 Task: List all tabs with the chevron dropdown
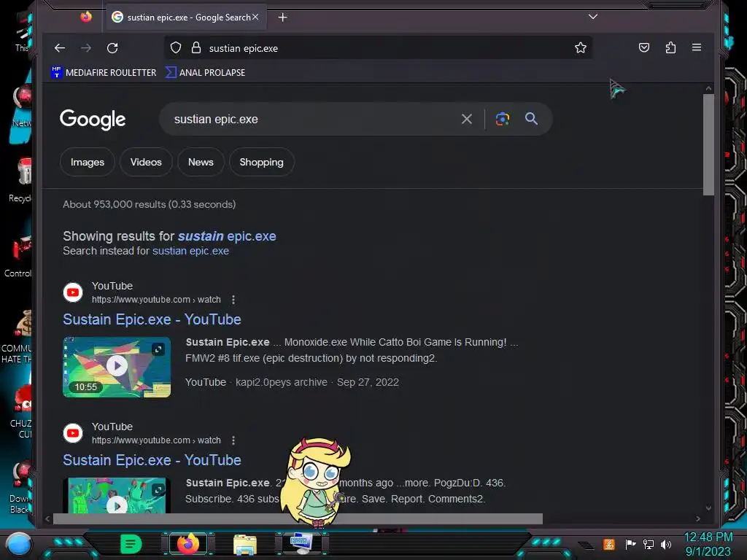pyautogui.click(x=592, y=17)
